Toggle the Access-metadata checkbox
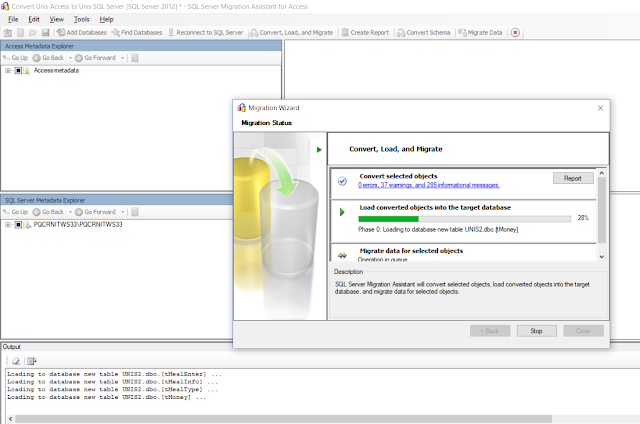Screen dimensions: 640x424 [x=18, y=71]
